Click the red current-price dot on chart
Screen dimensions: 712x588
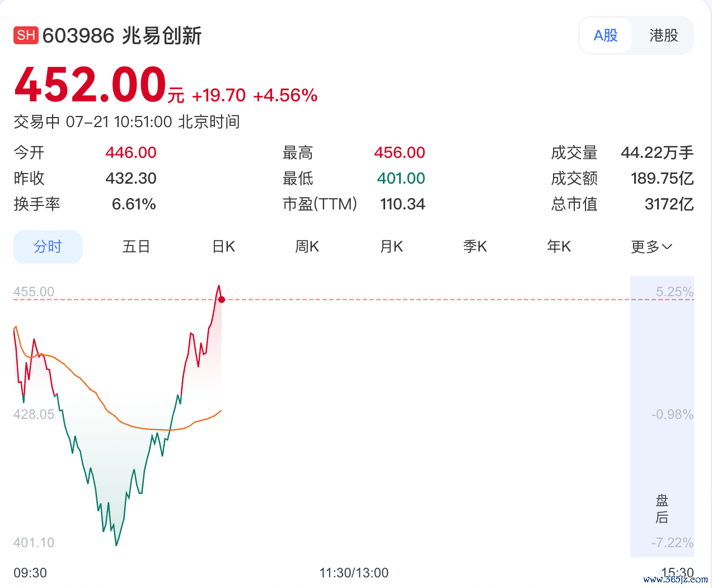pyautogui.click(x=222, y=300)
